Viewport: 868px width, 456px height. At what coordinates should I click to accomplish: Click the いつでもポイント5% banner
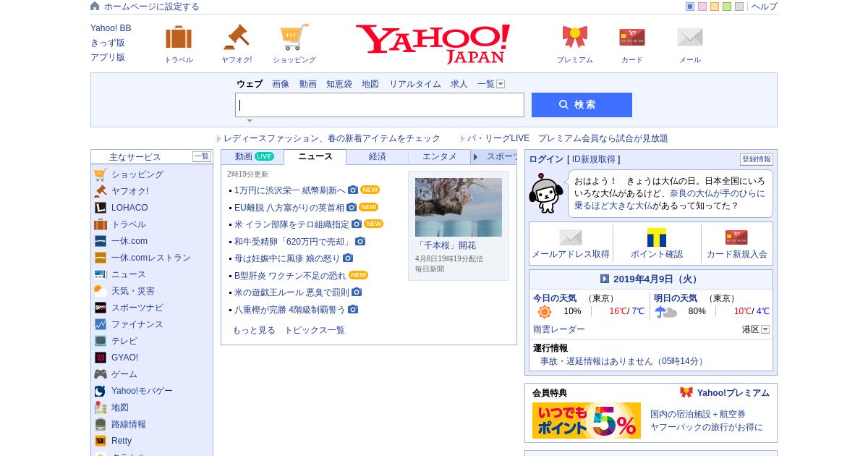pyautogui.click(x=587, y=421)
